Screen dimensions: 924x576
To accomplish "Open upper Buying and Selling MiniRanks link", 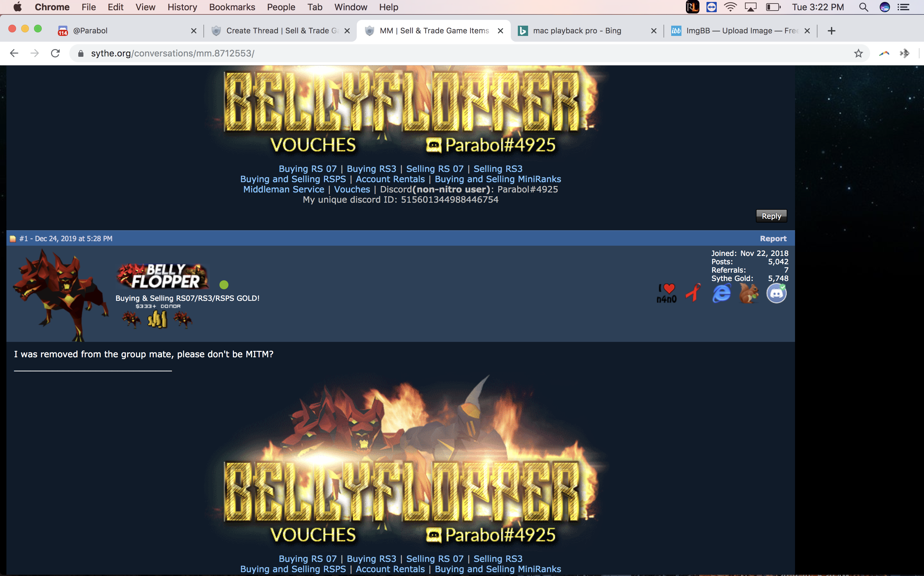I will tap(498, 179).
